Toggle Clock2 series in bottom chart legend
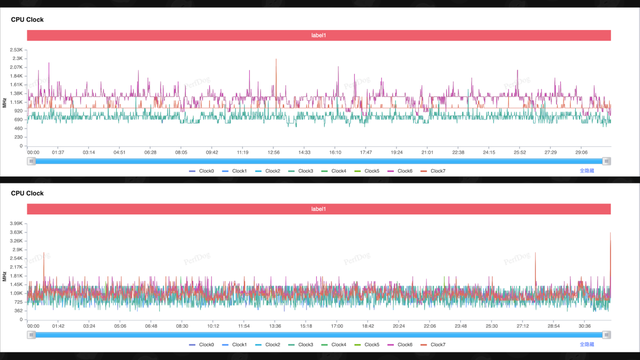Viewport: 640px width, 360px height. click(268, 345)
